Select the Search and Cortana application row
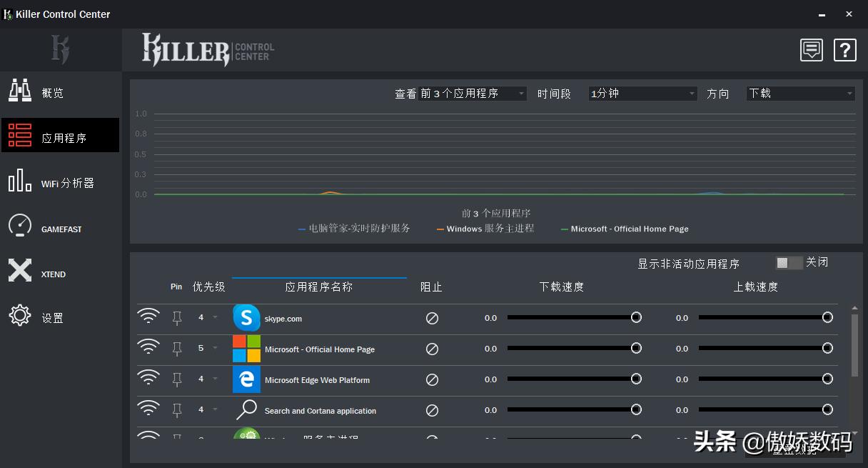868x468 pixels. (319, 410)
